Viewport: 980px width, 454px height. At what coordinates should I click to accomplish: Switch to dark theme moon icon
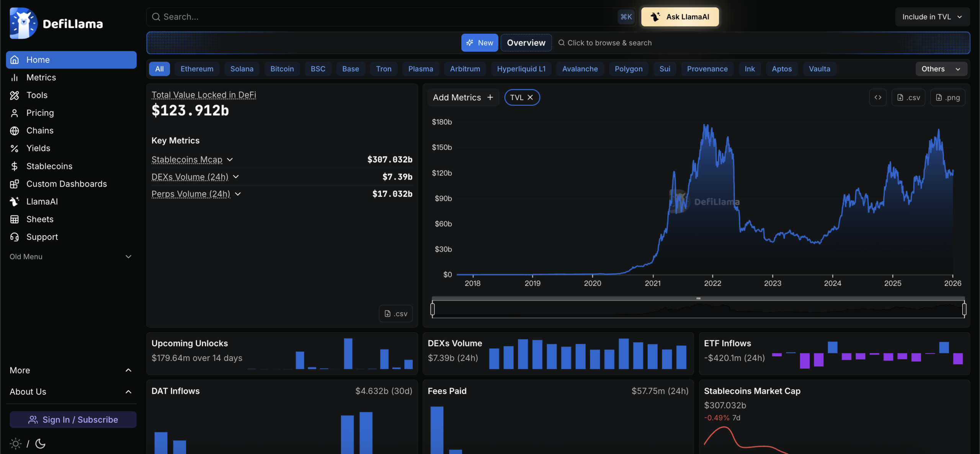click(x=40, y=444)
